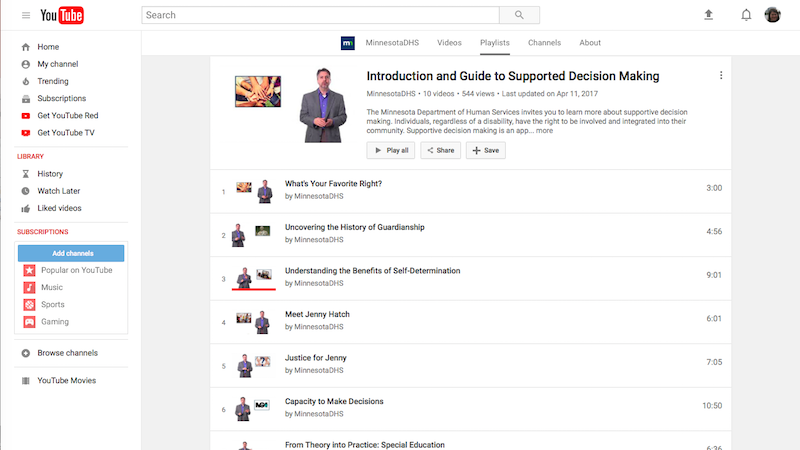Open playlist three-dot options menu
800x450 pixels.
point(721,76)
